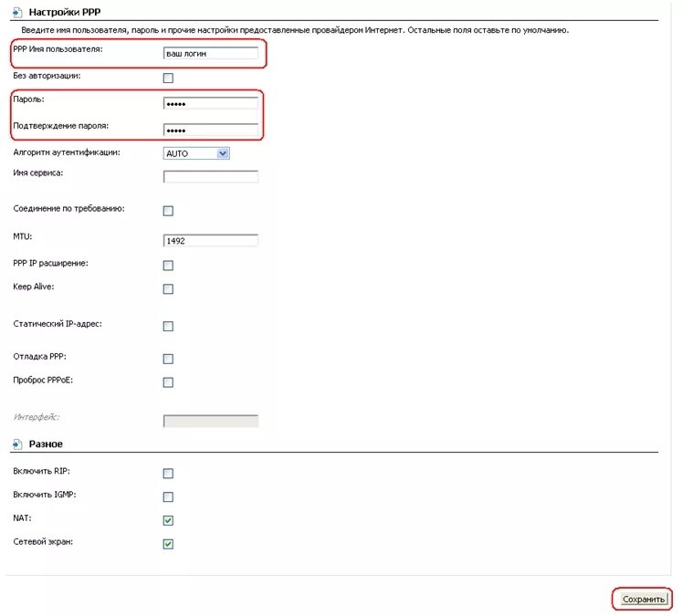Tick the Статический IP-адрес checkbox
This screenshot has width=682, height=616.
pyautogui.click(x=168, y=326)
